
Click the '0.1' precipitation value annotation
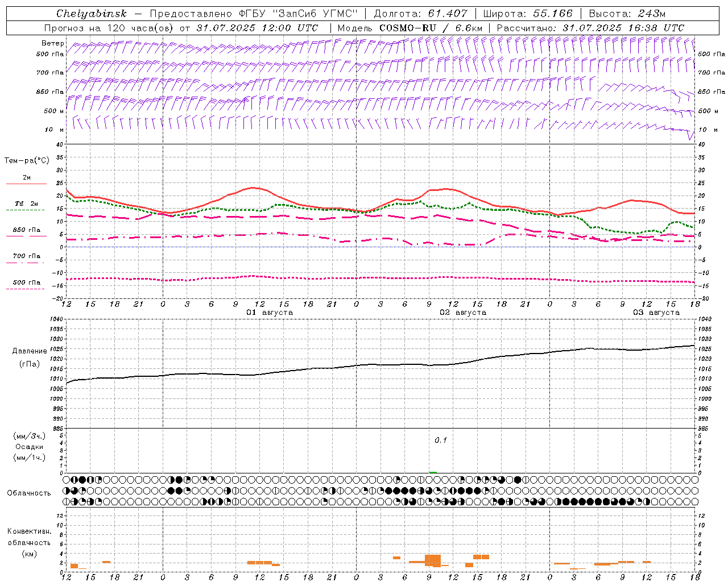click(x=441, y=440)
